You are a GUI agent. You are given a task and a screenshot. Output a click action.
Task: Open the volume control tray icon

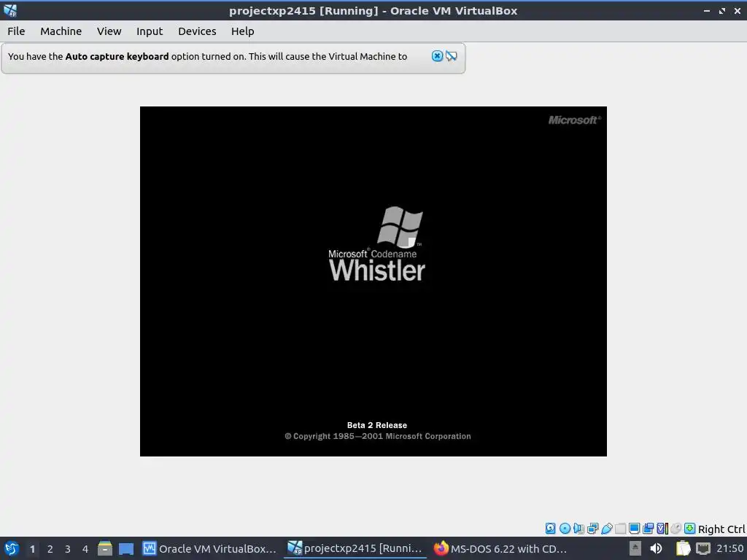[656, 548]
